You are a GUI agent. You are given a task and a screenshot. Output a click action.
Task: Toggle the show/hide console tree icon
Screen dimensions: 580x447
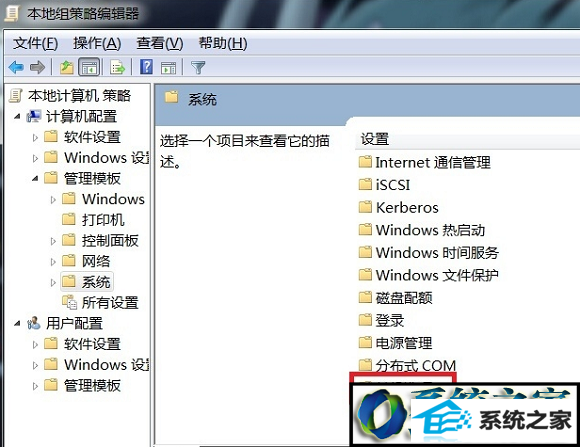coord(89,67)
